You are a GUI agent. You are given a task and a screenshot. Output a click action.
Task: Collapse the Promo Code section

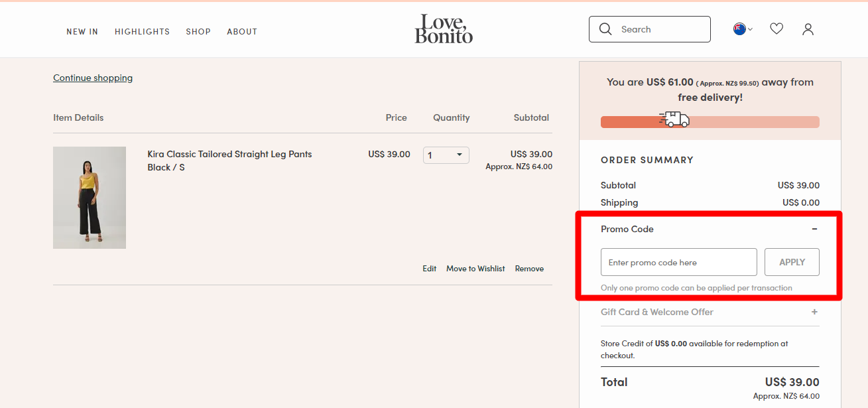coord(814,229)
